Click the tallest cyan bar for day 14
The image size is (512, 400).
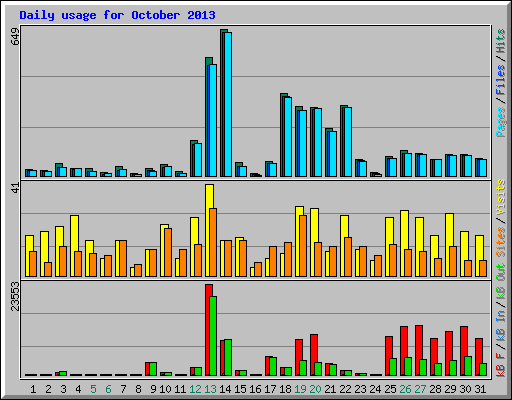pyautogui.click(x=228, y=104)
